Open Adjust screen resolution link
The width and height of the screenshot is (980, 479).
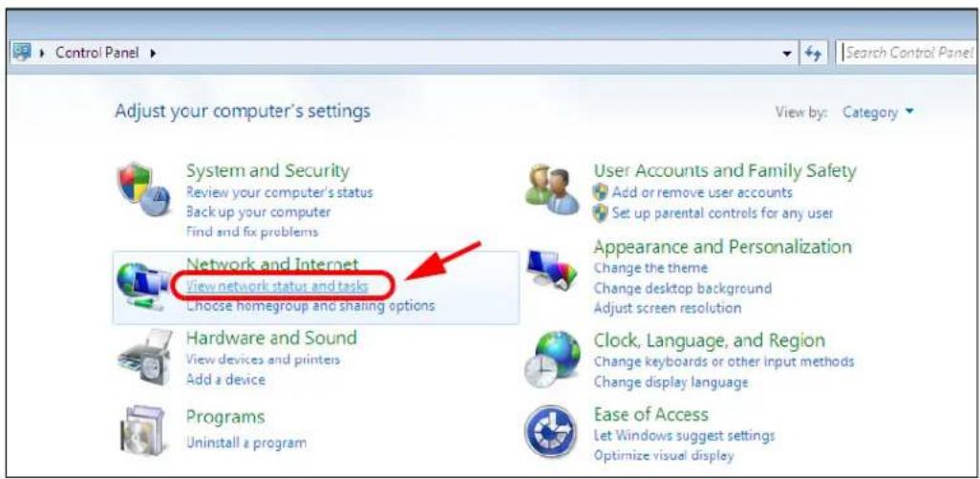click(668, 308)
